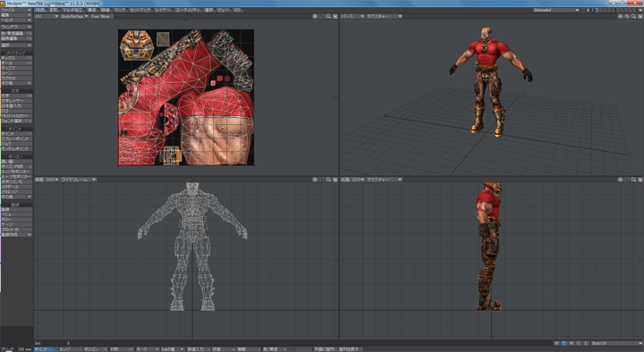
Task: Switch to ポイント selection mode at bottom
Action: click(x=46, y=349)
